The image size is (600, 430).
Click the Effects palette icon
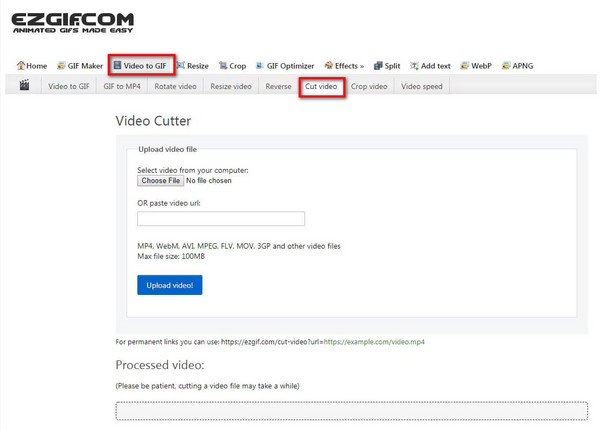tap(328, 65)
